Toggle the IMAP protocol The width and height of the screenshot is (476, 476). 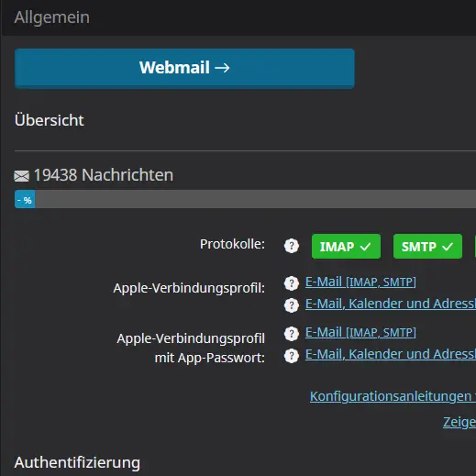coord(346,247)
